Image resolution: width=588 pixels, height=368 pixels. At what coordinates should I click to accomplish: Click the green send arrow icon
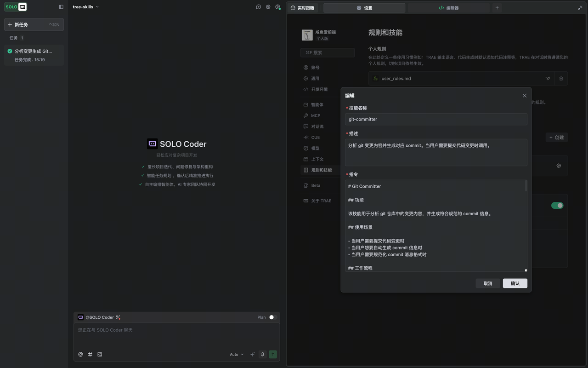coord(272,354)
